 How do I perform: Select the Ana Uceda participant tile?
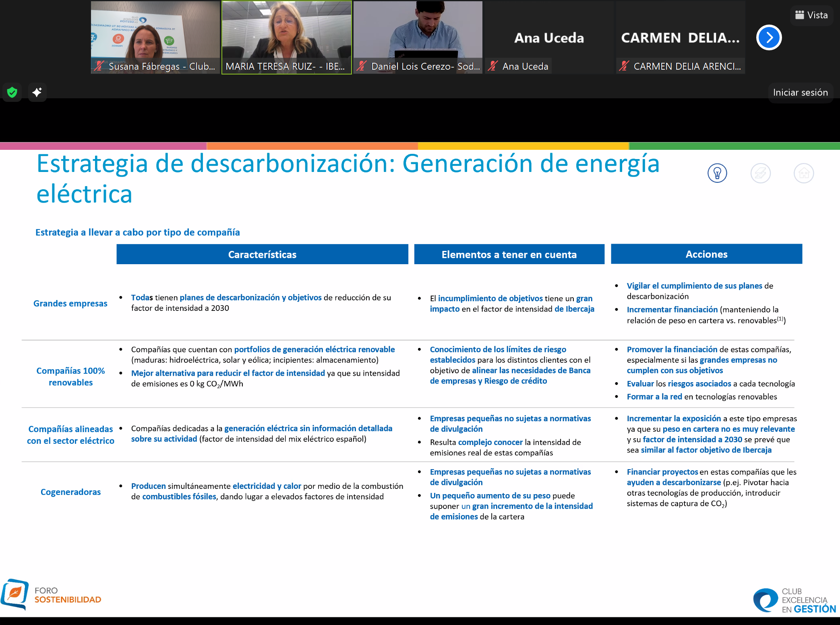549,37
